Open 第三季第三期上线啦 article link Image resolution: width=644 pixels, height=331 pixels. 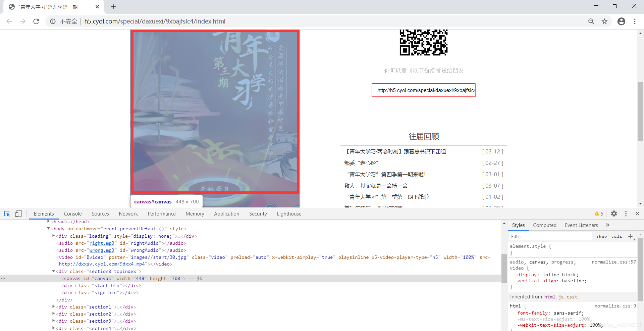[x=387, y=197]
